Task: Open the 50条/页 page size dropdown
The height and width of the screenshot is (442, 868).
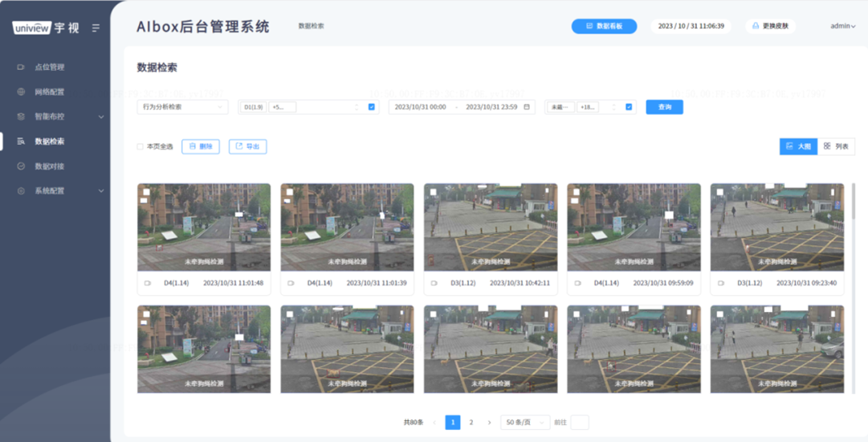Action: coord(524,423)
